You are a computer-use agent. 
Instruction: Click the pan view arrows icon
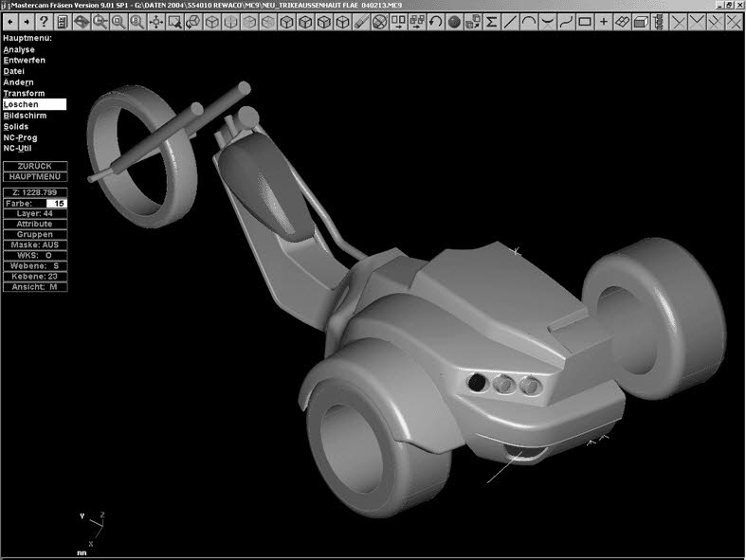point(157,21)
